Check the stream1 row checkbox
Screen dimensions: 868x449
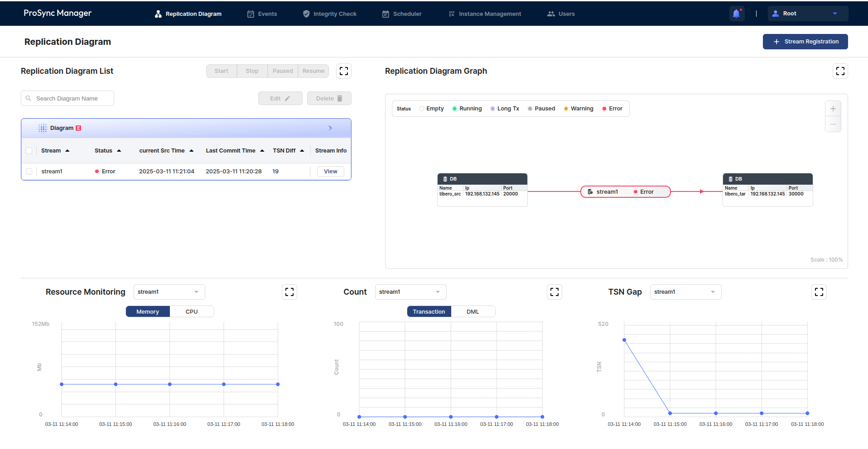pos(29,172)
